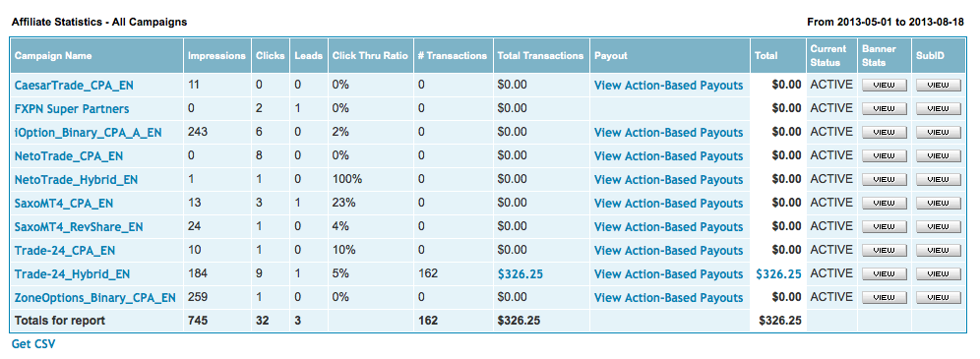This screenshot has height=359, width=980.
Task: Download the report via Get CSV
Action: coord(33,344)
